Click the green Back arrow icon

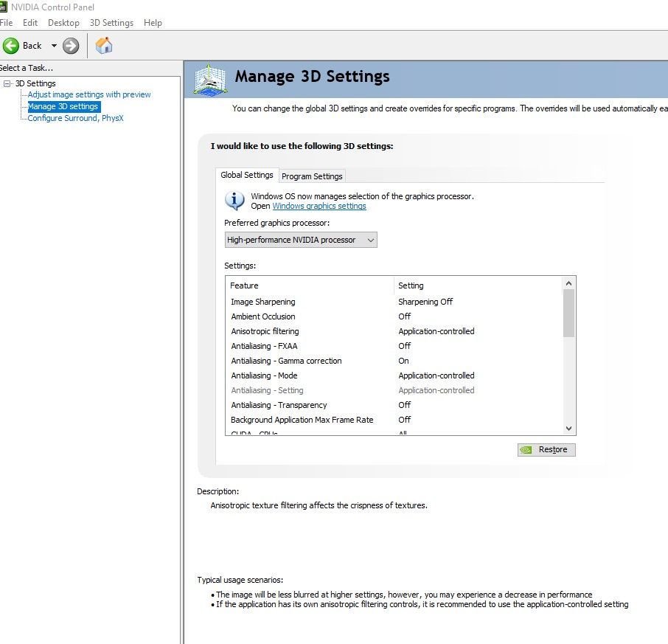click(x=11, y=46)
